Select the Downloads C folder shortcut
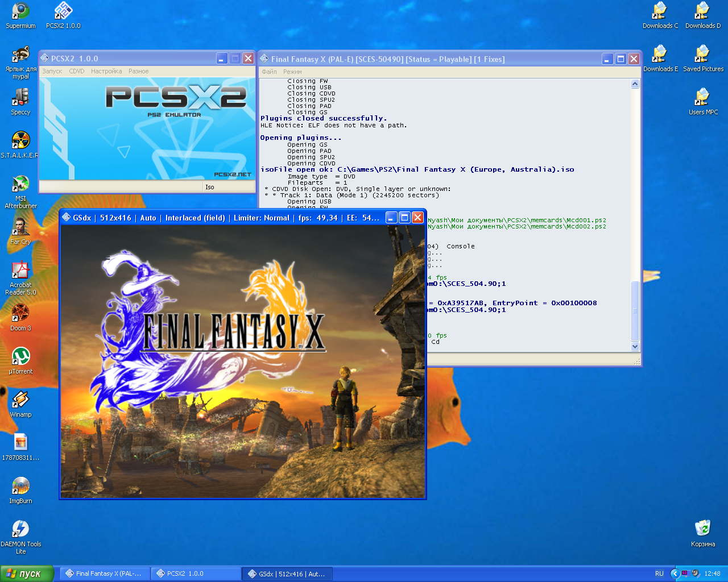 pos(660,15)
